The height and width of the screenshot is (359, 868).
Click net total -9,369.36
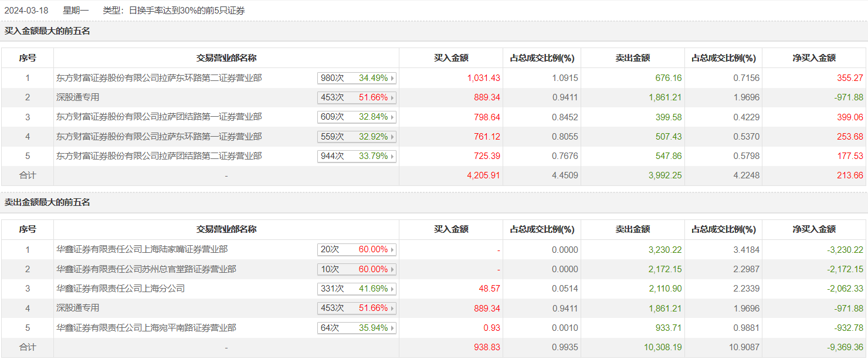pyautogui.click(x=845, y=347)
